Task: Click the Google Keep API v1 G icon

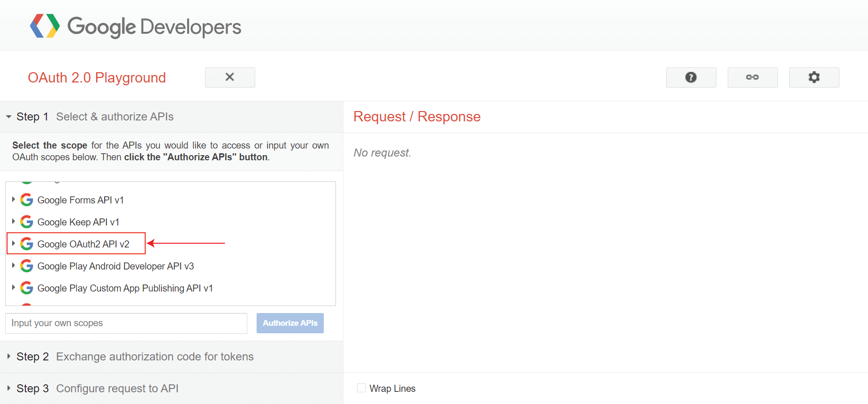Action: point(27,222)
